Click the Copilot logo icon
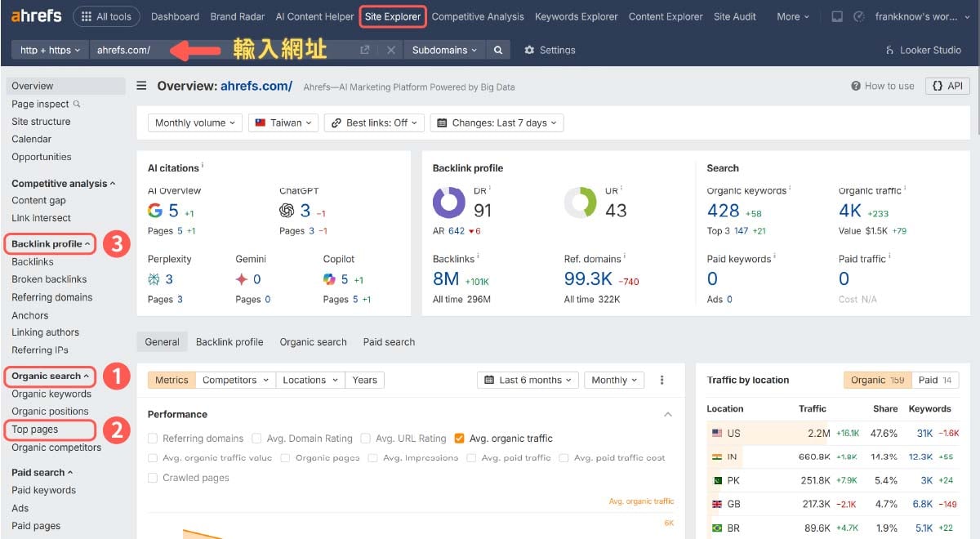Viewport: 980px width, 539px height. pyautogui.click(x=329, y=279)
